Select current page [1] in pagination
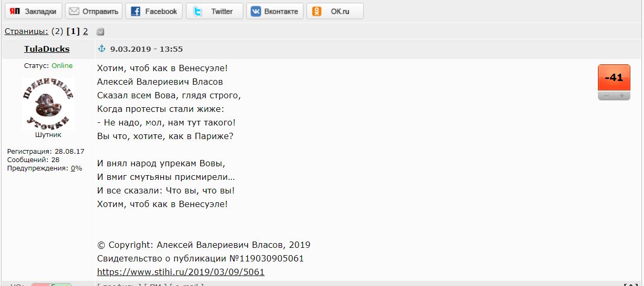 click(x=73, y=31)
